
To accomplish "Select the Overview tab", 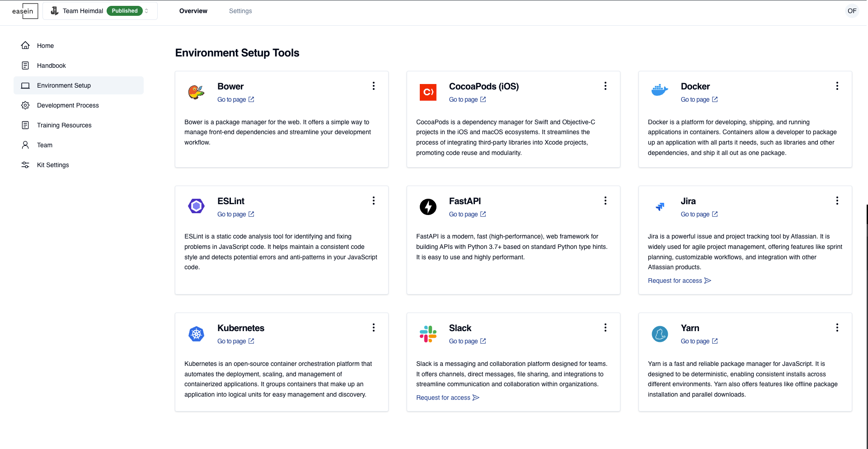I will click(x=193, y=11).
